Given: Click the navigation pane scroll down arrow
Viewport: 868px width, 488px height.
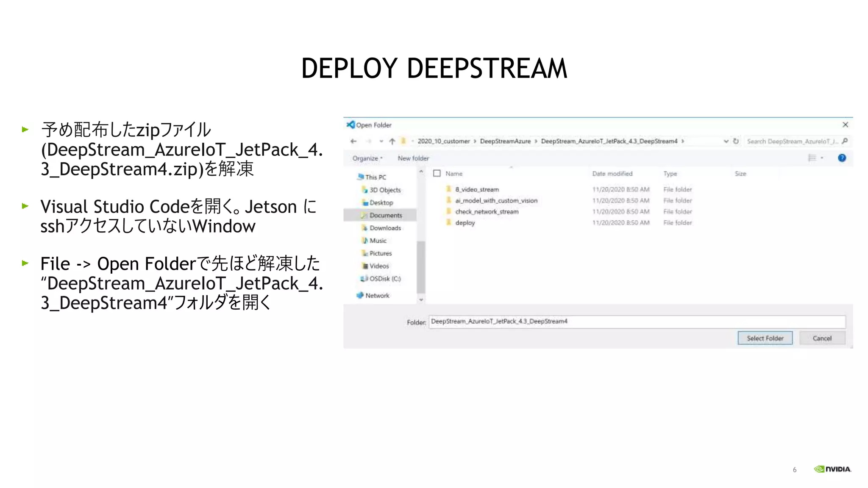Looking at the screenshot, I should pos(421,299).
